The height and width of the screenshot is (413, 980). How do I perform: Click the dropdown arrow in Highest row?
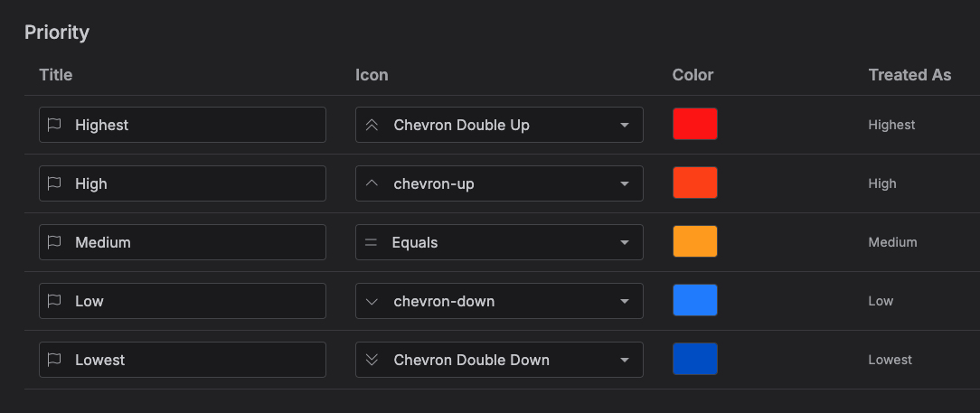click(625, 125)
